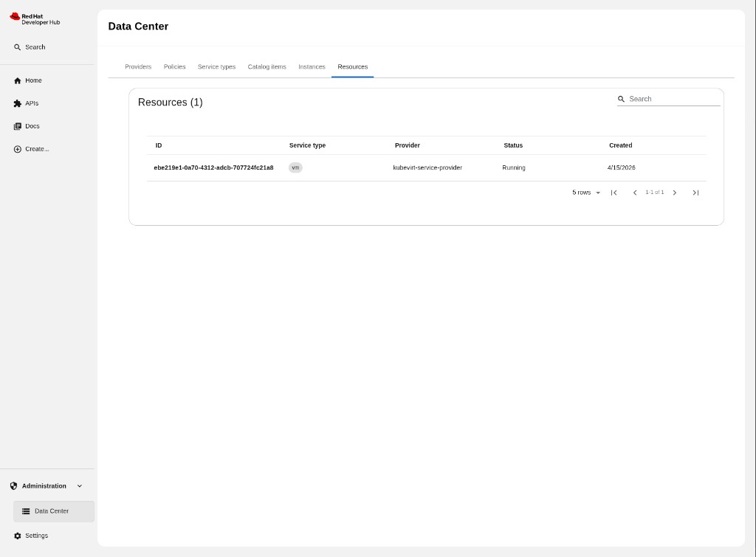The image size is (756, 557).
Task: Click the ID column header
Action: coord(159,145)
